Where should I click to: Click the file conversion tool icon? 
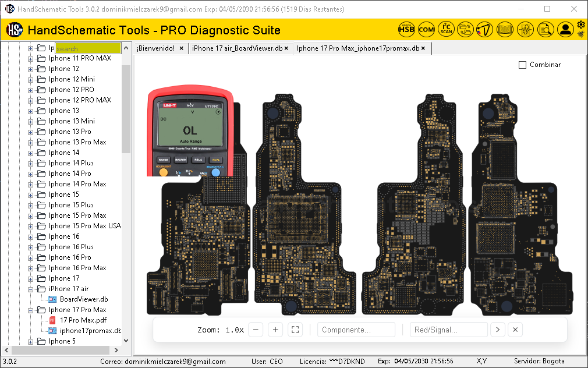point(466,29)
